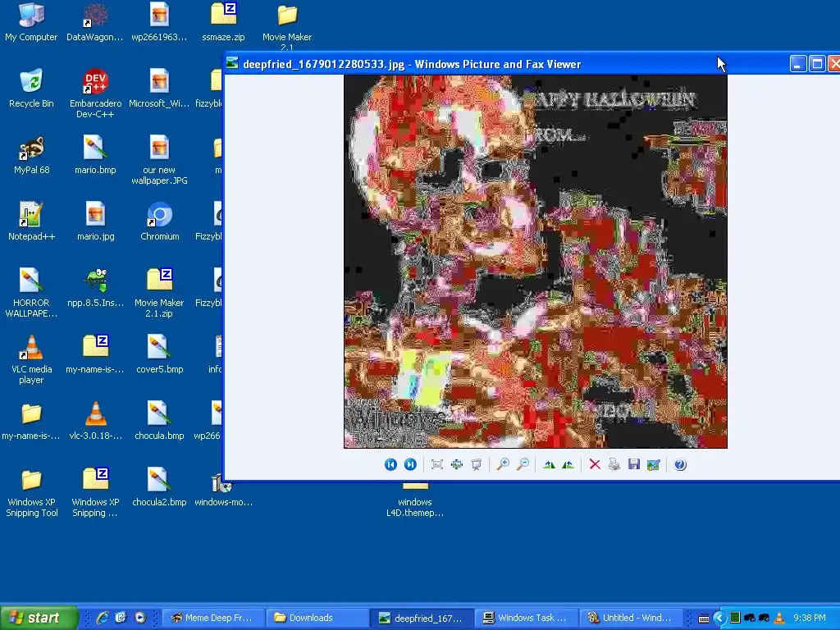This screenshot has width=840, height=630.
Task: Switch to the Windows Task Manager taskbar button
Action: tap(526, 618)
